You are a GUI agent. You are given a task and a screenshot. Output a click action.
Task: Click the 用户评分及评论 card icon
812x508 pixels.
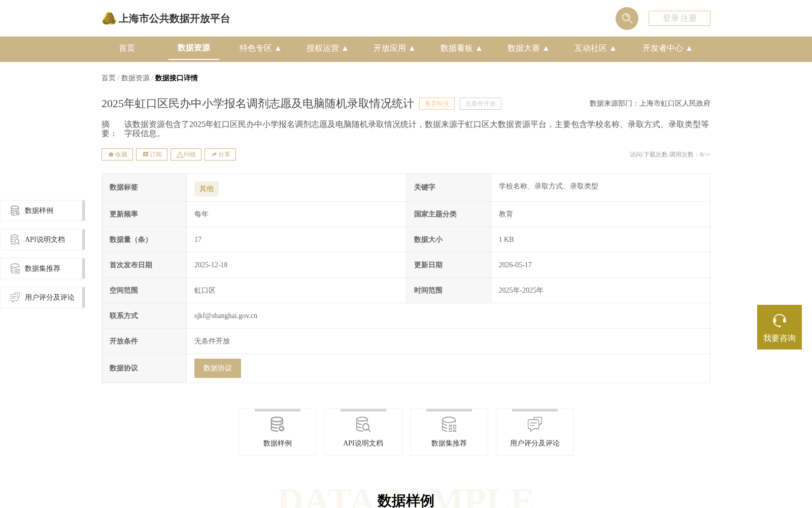(x=535, y=424)
